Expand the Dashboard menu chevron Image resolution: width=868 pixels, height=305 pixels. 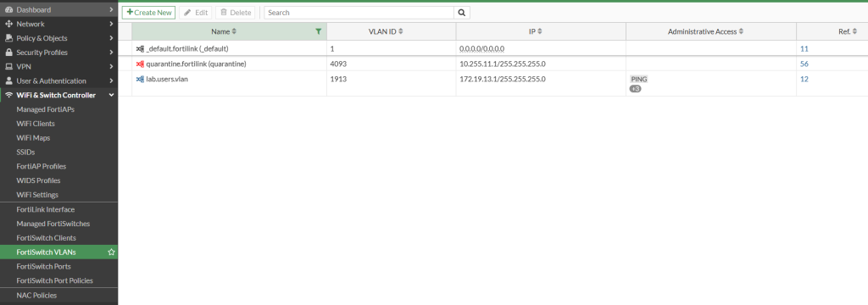[x=111, y=10]
